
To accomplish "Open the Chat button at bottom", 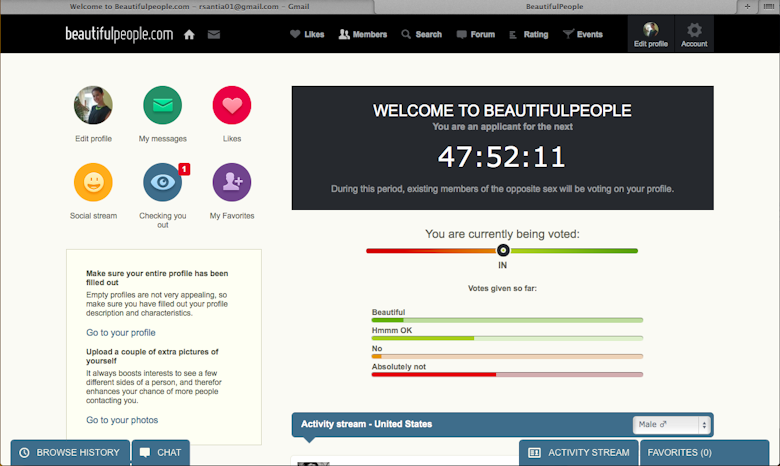I will coord(161,453).
